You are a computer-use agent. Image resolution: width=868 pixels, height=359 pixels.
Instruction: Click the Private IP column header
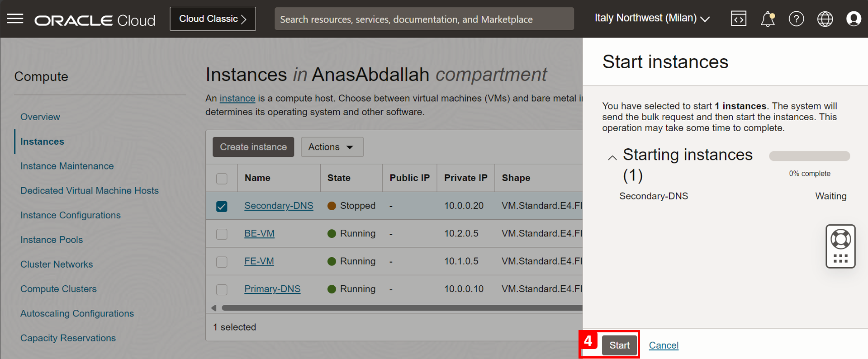click(x=466, y=178)
